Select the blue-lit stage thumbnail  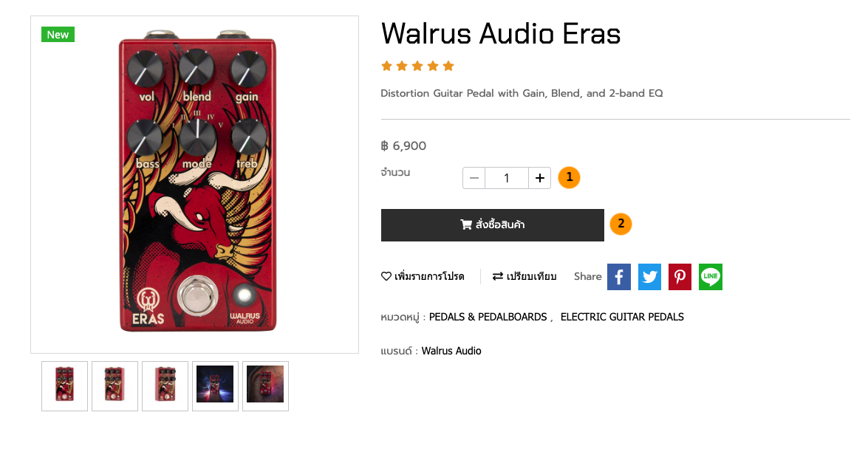tap(216, 386)
